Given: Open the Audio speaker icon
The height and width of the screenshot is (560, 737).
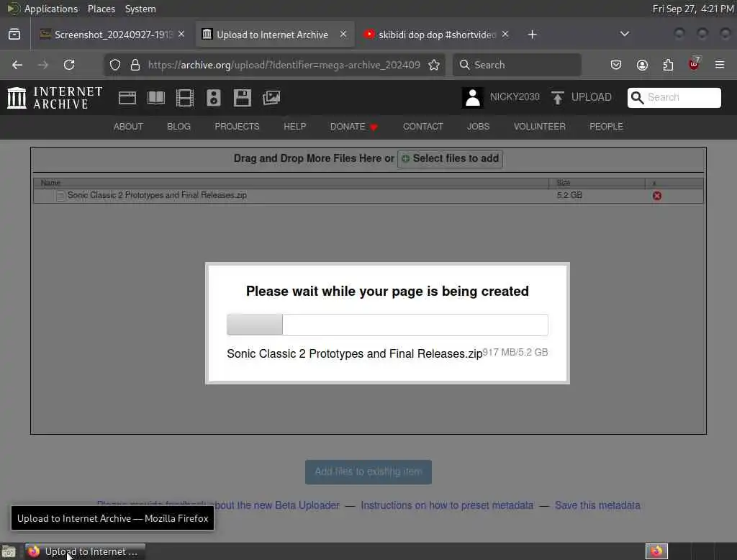Looking at the screenshot, I should click(x=213, y=98).
